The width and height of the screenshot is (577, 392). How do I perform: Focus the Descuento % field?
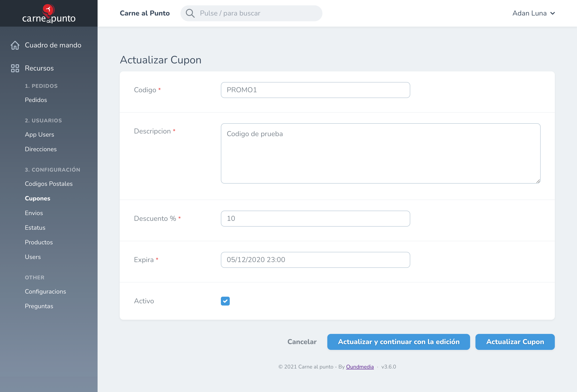coord(315,218)
